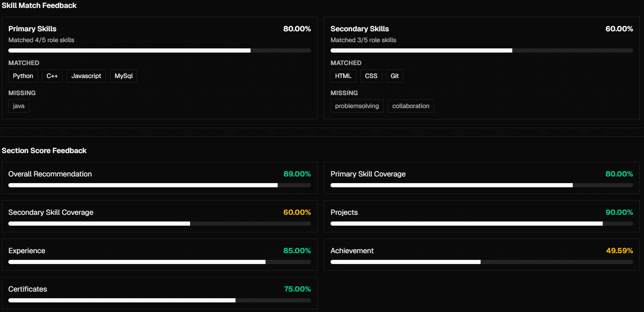Click the Secondary Skills card title
This screenshot has height=312, width=644.
pos(360,29)
